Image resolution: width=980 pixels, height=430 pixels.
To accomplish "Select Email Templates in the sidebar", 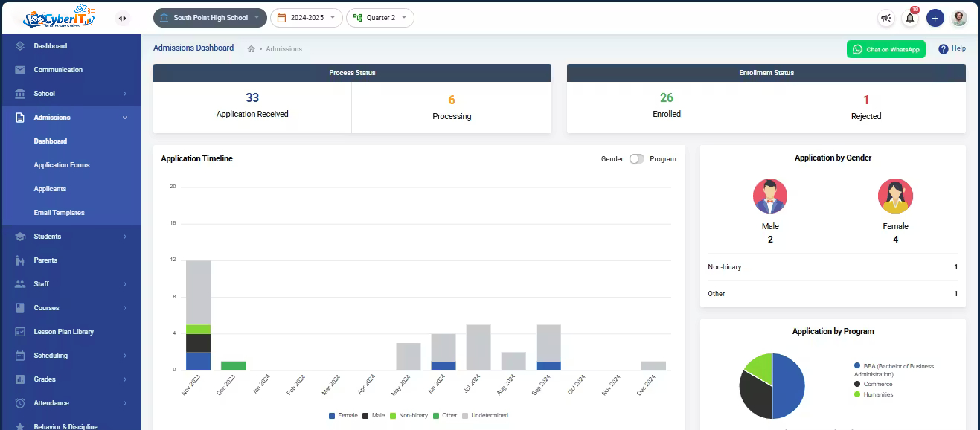I will (59, 213).
